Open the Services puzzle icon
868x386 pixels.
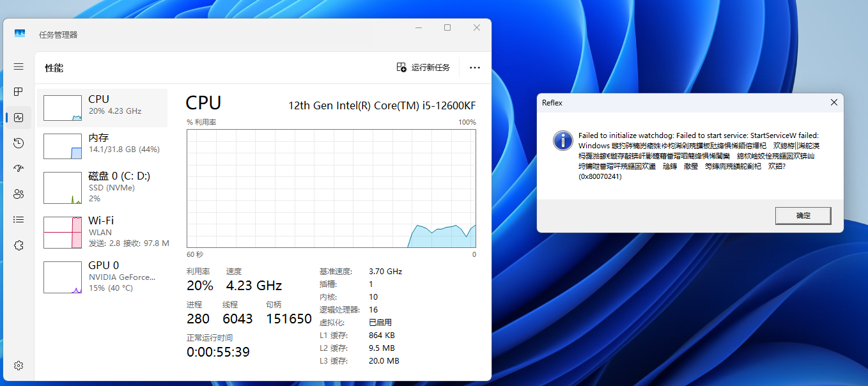pos(19,245)
